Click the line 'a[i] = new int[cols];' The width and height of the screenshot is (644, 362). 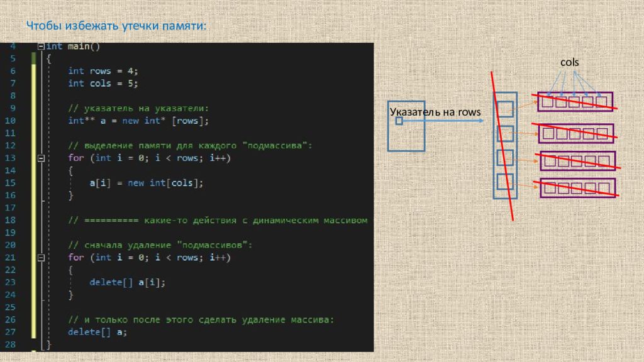coord(147,183)
